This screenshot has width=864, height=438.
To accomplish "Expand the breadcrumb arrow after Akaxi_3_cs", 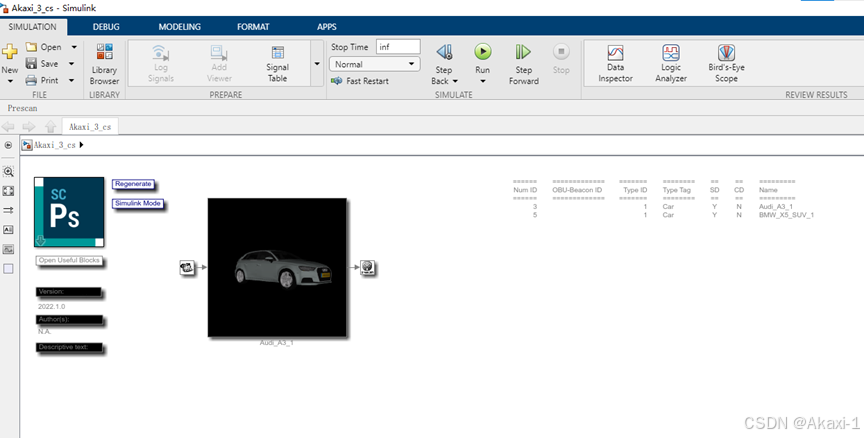I will (82, 145).
